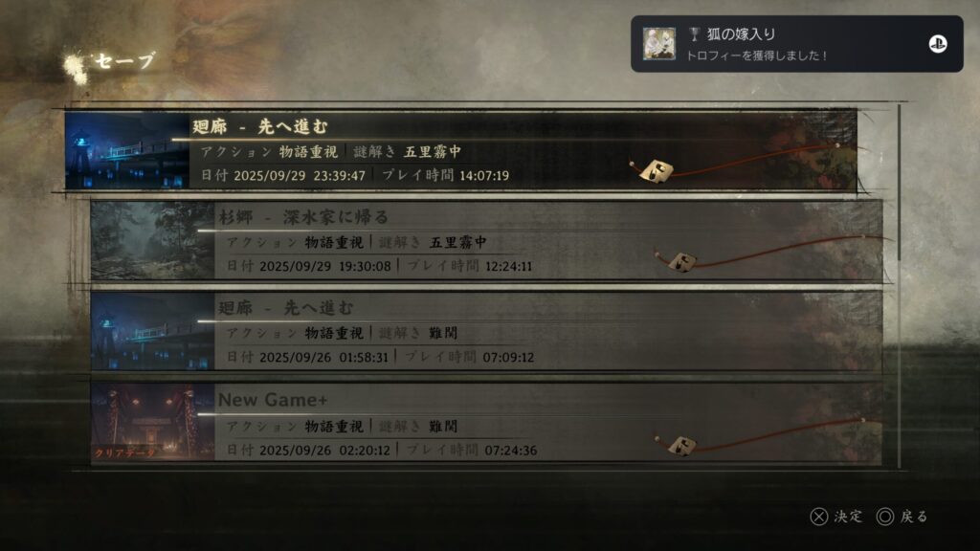Select the New Game+ clear data slot

pos(486,424)
